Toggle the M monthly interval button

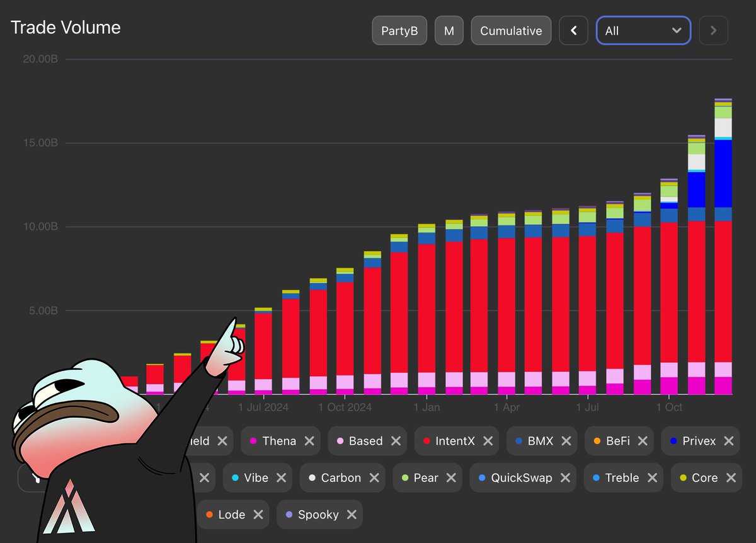[449, 30]
